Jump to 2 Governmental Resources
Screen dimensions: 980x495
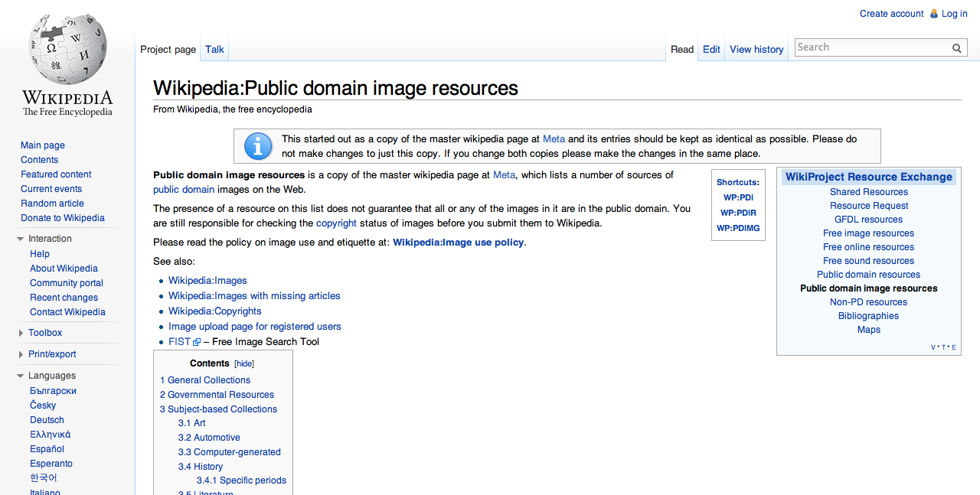pos(217,395)
